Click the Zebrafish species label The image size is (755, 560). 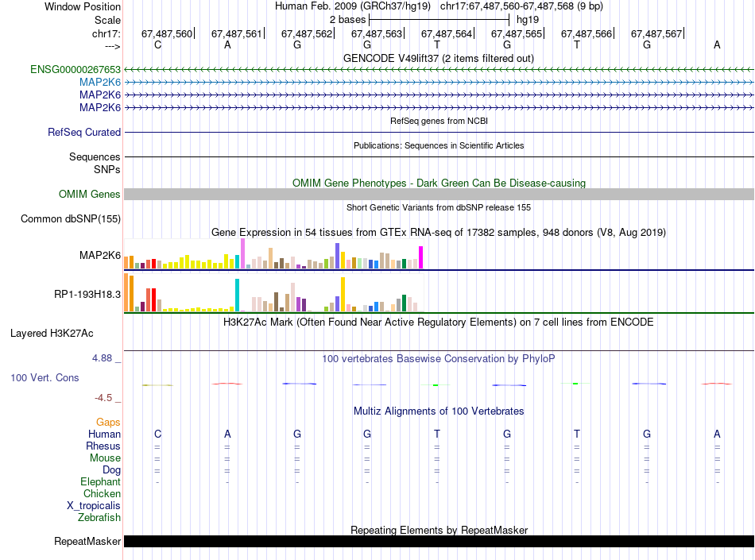(x=99, y=518)
